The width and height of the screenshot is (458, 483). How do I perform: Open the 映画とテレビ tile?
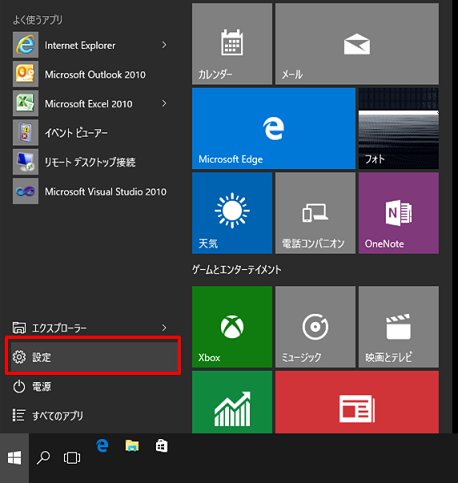pos(399,327)
